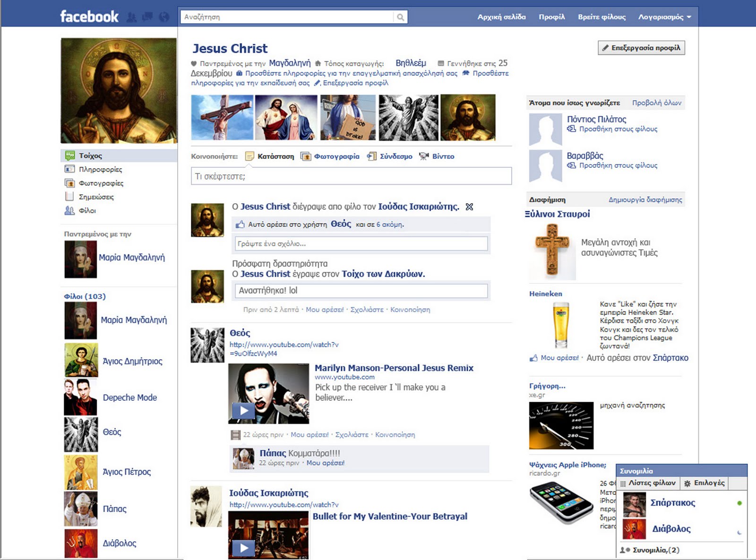Choose the Σύνδεσμο link share option
Screen dimensions: 756x560
(390, 156)
